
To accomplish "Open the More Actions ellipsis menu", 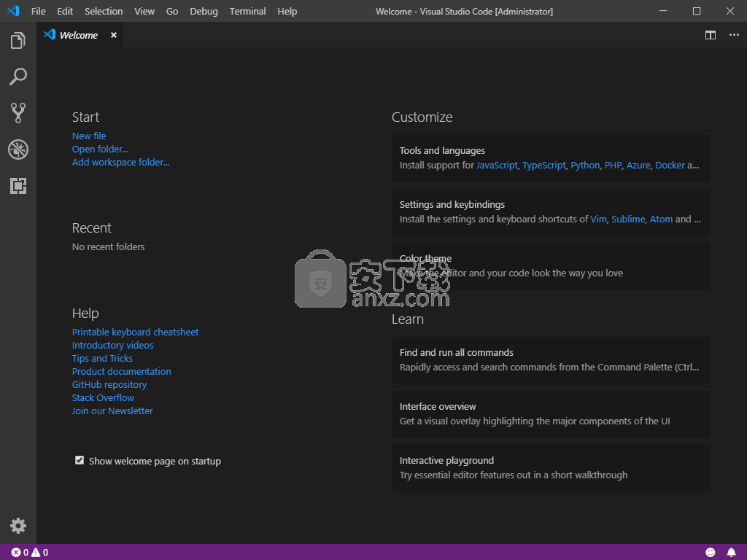I will [734, 35].
